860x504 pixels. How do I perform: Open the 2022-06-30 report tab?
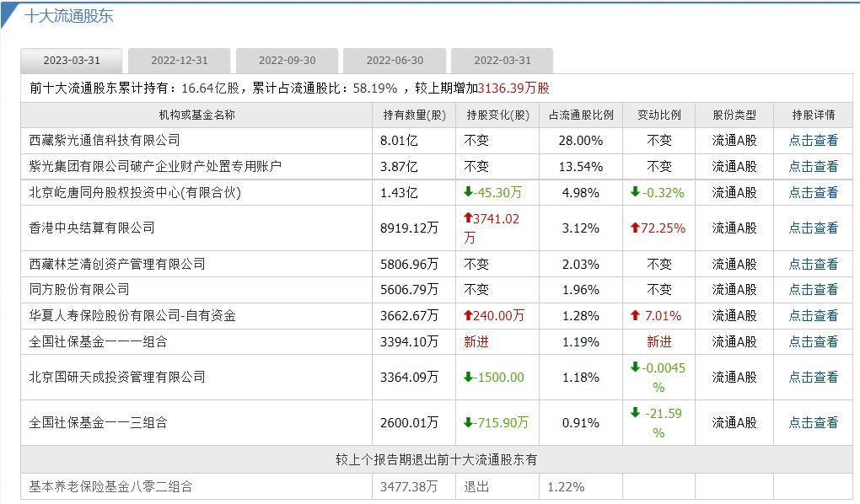(394, 60)
